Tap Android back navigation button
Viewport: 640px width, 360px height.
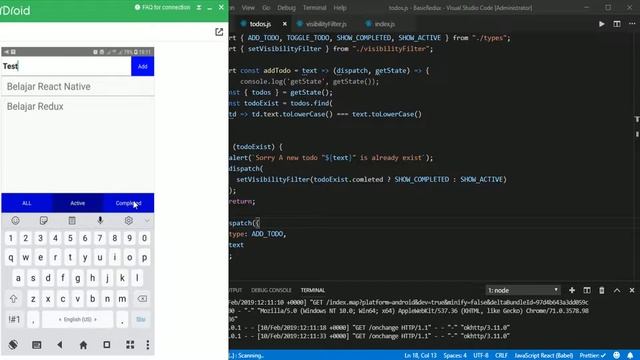click(x=60, y=345)
